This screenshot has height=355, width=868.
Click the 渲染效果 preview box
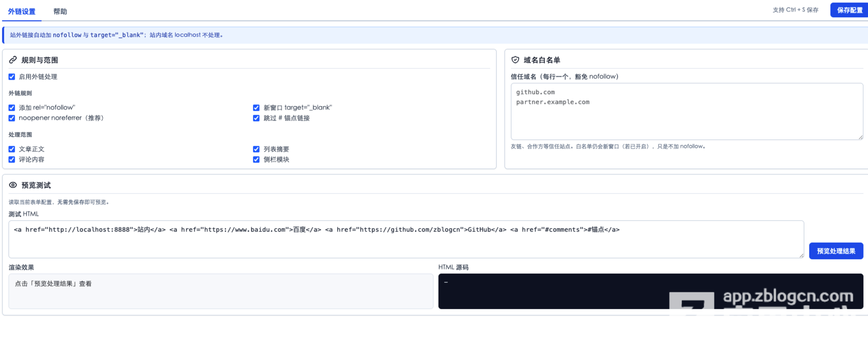(x=220, y=291)
